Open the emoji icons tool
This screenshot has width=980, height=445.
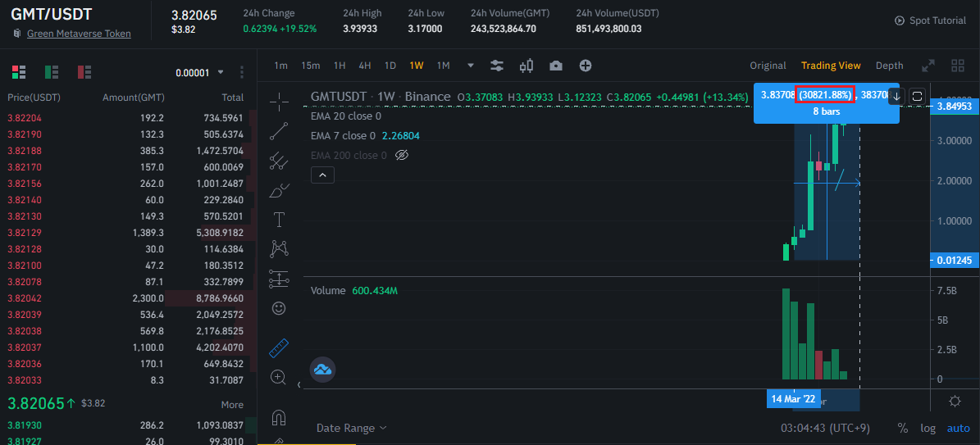point(279,308)
